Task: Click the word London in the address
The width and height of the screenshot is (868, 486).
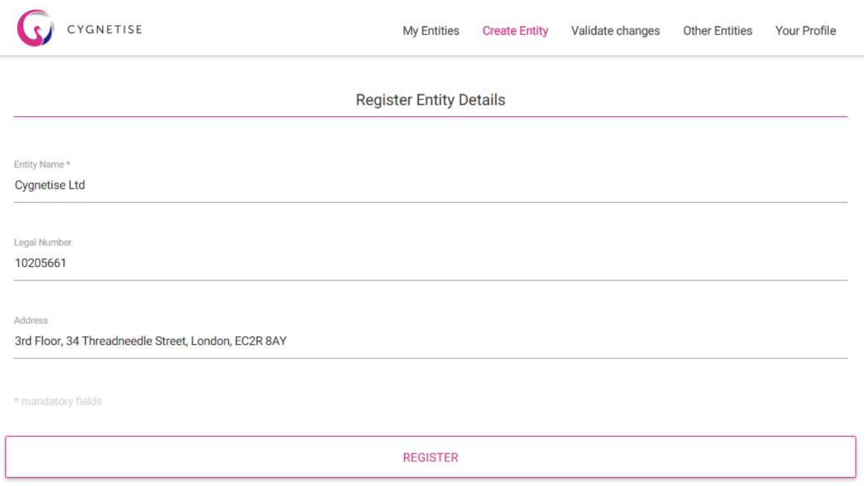Action: tap(211, 342)
